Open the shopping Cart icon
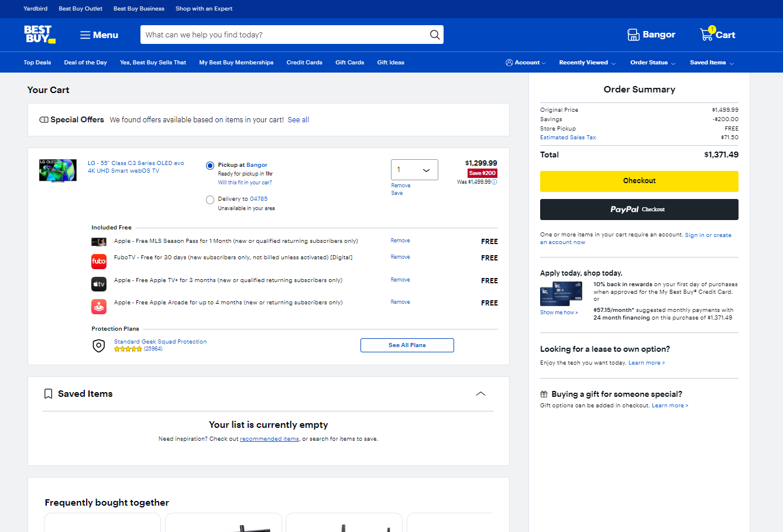The image size is (783, 532). pyautogui.click(x=707, y=35)
